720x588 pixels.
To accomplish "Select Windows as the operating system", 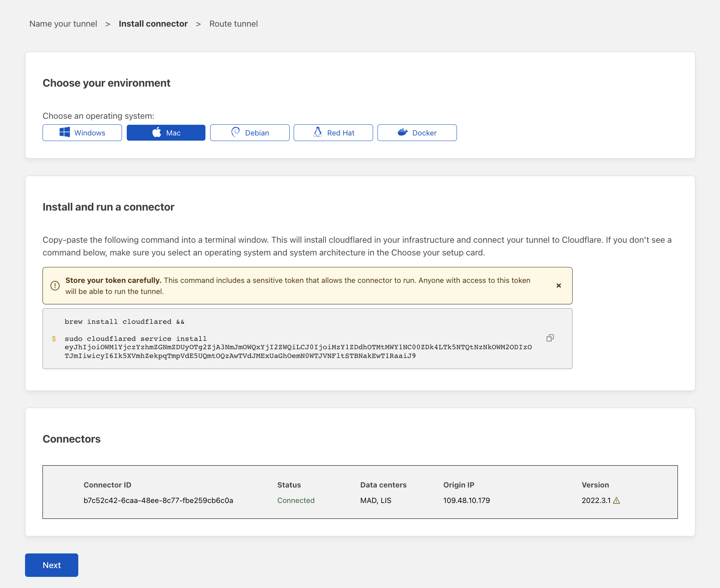I will (x=82, y=132).
